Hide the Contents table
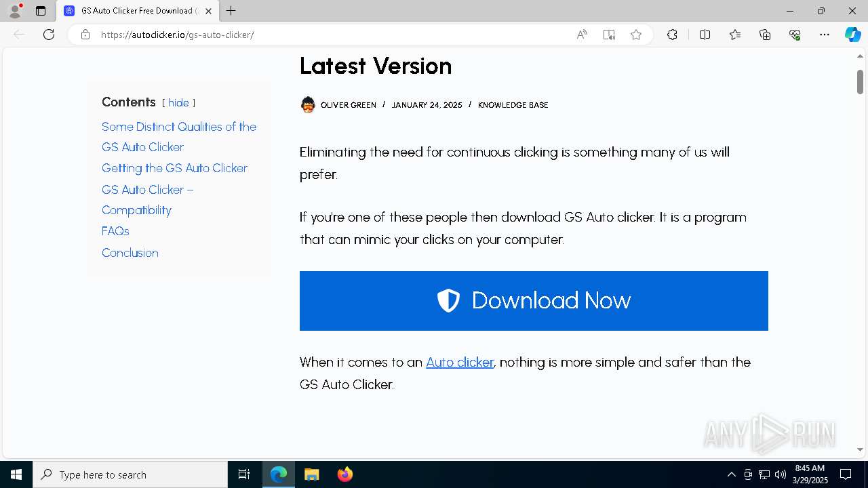 (x=178, y=102)
